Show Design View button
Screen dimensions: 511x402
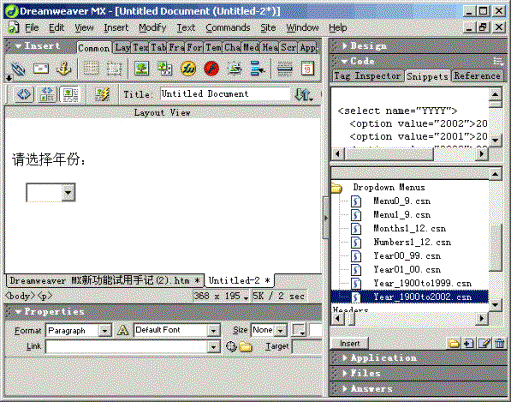(x=70, y=94)
